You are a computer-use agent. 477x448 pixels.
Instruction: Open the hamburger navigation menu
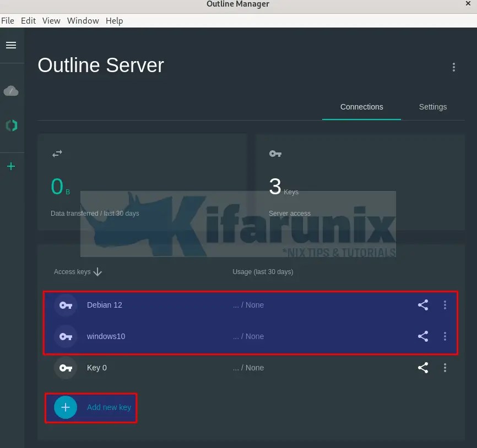(x=12, y=45)
